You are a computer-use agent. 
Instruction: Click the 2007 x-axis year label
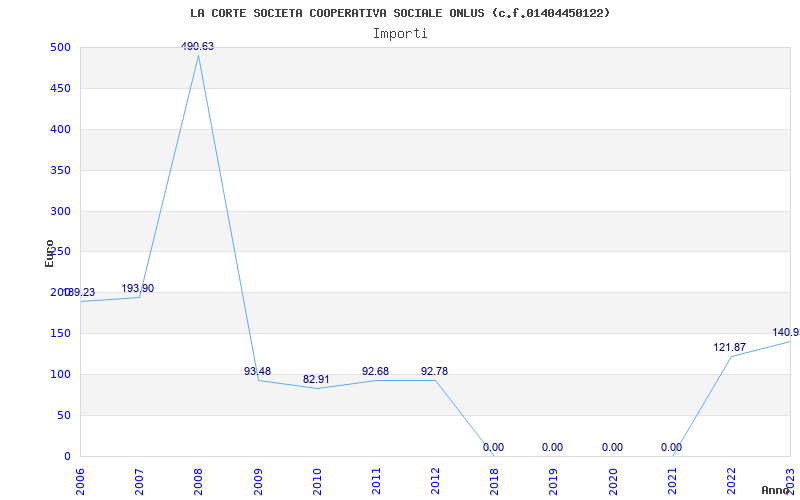(x=139, y=481)
